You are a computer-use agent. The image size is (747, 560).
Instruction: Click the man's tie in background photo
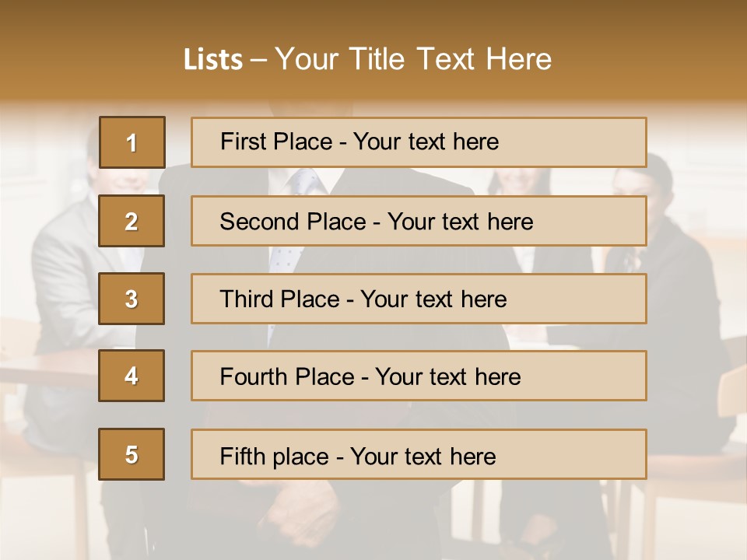(304, 184)
